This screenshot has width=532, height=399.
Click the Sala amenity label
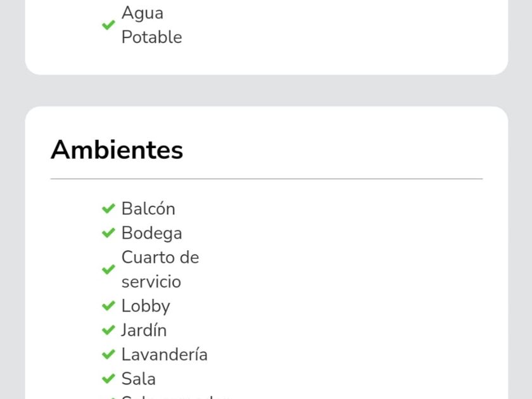coord(139,379)
